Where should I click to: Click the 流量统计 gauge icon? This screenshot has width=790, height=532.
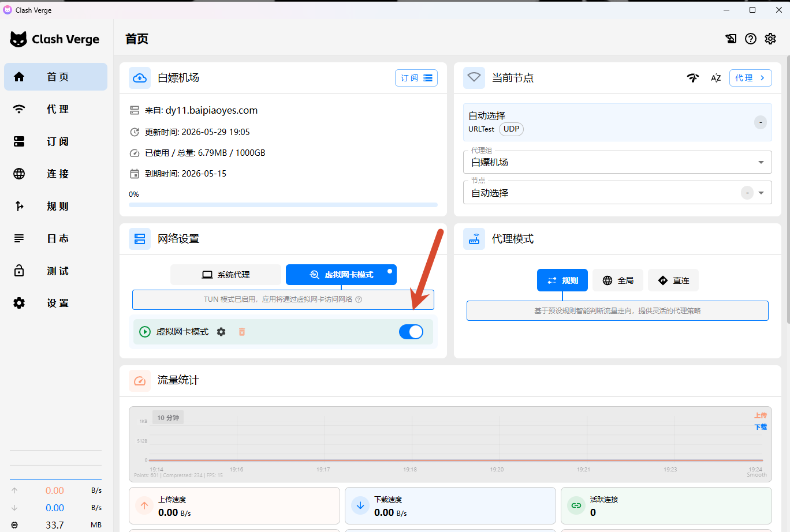(140, 381)
